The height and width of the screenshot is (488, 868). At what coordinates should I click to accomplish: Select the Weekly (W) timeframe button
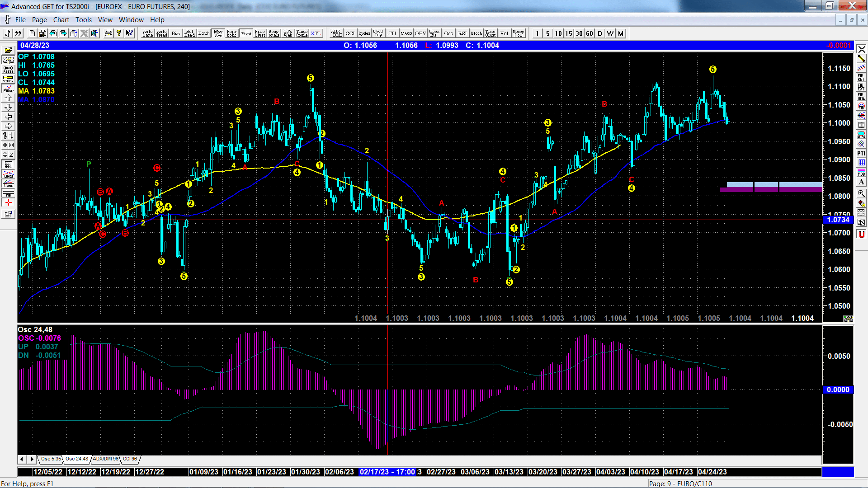(610, 33)
